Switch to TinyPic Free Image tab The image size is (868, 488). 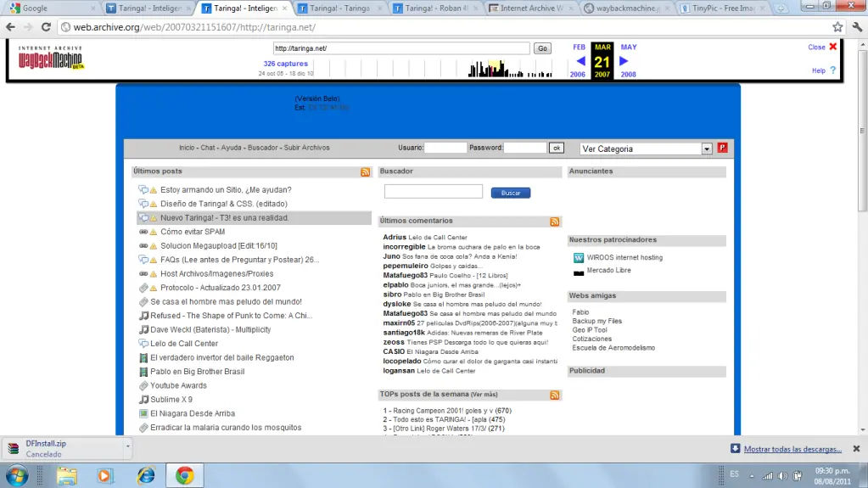pyautogui.click(x=722, y=8)
